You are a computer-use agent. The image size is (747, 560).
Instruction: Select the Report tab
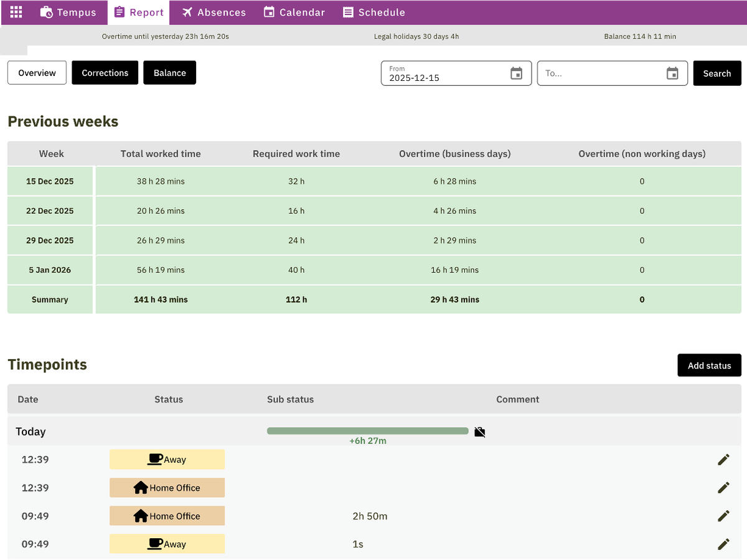coord(139,12)
